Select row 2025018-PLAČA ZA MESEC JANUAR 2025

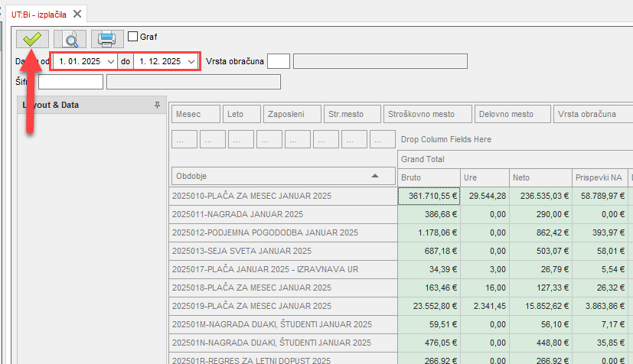283,288
